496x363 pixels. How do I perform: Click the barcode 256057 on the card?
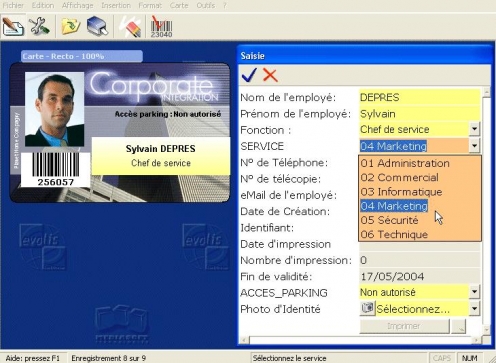pyautogui.click(x=56, y=169)
